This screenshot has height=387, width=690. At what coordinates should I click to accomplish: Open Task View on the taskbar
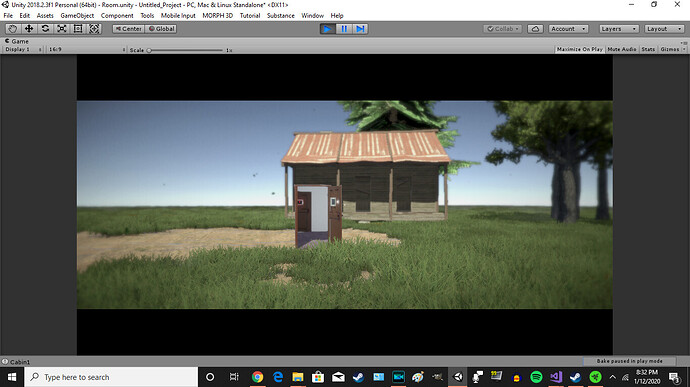coord(234,377)
